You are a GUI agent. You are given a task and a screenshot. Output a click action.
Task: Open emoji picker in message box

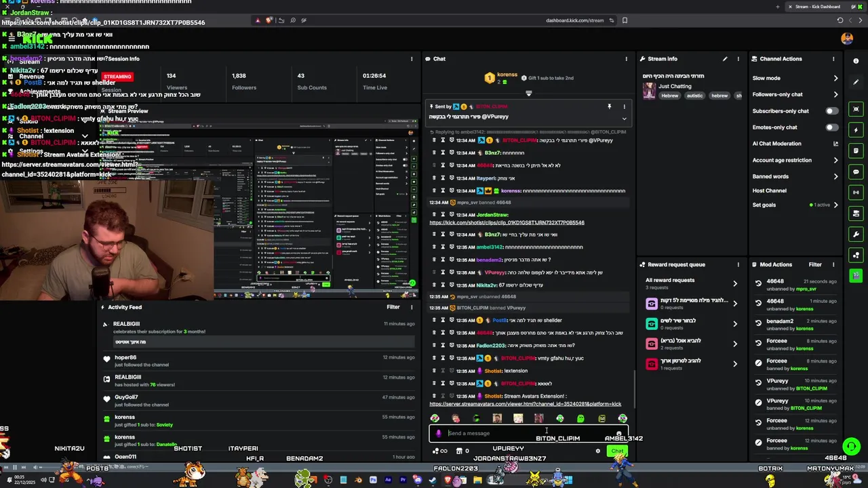pyautogui.click(x=618, y=434)
